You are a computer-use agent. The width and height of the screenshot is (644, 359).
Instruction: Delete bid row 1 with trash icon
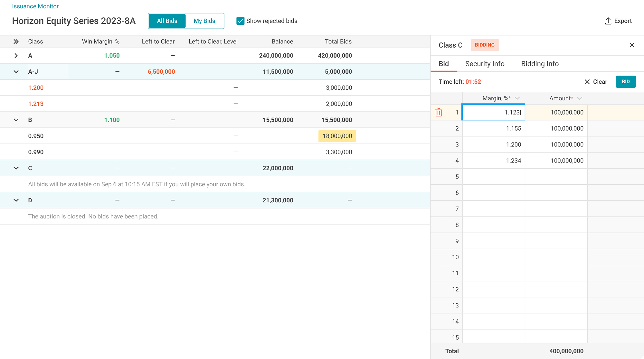pos(439,113)
